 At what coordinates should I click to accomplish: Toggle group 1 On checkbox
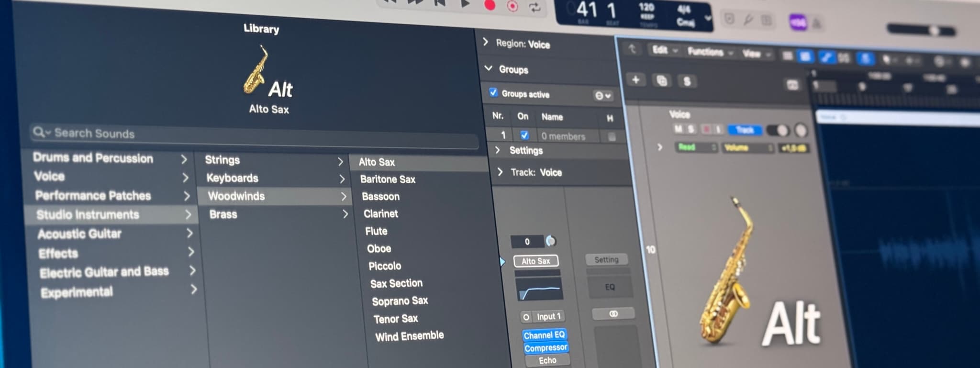point(524,135)
